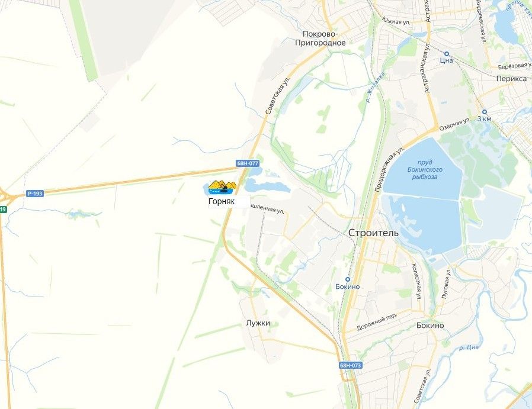Click the Дорожный пер. lane label

[377, 321]
